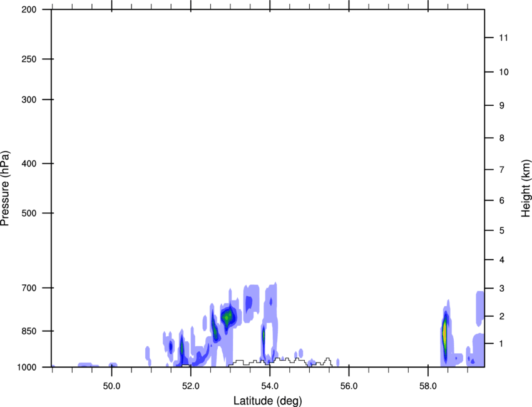Click the 58.0 latitude tick label
Screen dimensions: 532x407
tap(428, 386)
